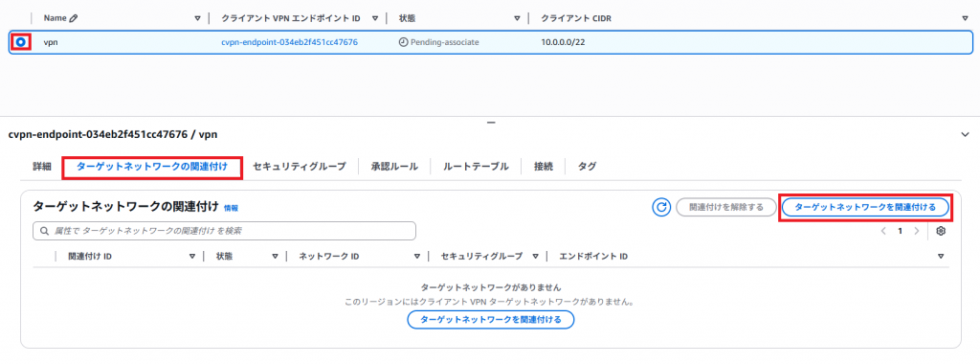Click the center ターゲットネットワークを関連付ける button
Viewport: 980px width, 364px height.
click(x=491, y=320)
